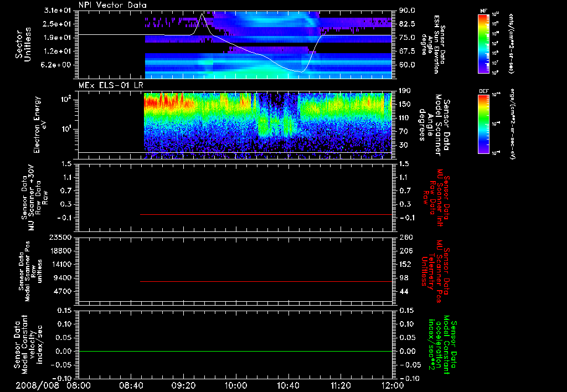Image resolution: width=567 pixels, height=392 pixels.
Task: Click the 110 scanner angle tick label
Action: pos(405,118)
